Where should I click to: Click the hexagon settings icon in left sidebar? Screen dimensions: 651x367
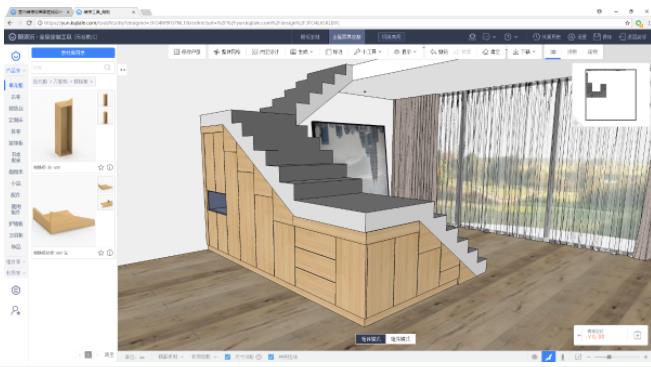tap(16, 290)
